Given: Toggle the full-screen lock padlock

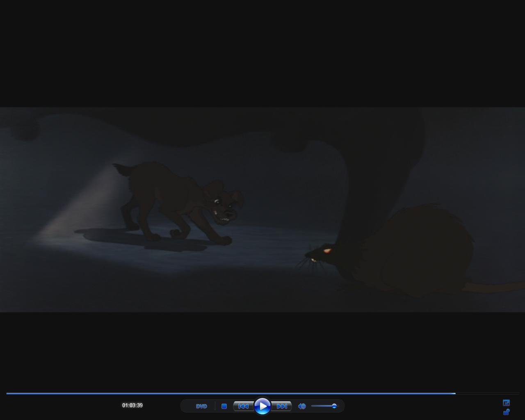Looking at the screenshot, I should [x=506, y=412].
